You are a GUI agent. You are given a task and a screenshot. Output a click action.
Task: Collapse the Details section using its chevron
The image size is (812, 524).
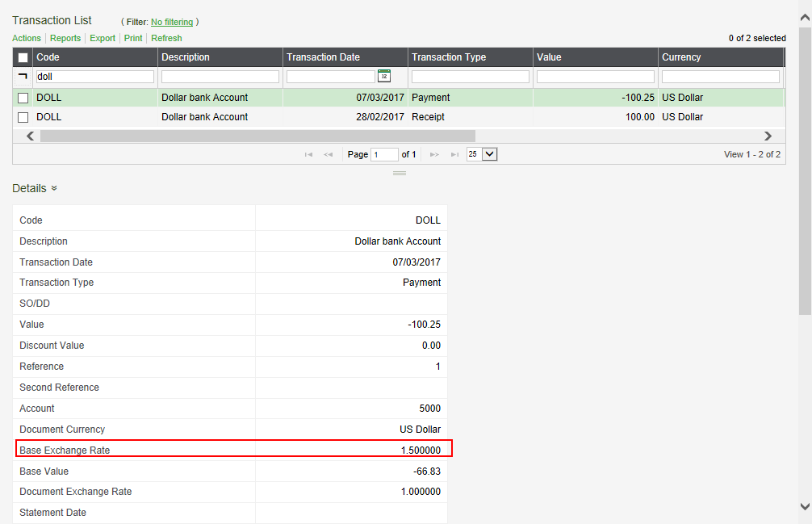[55, 188]
